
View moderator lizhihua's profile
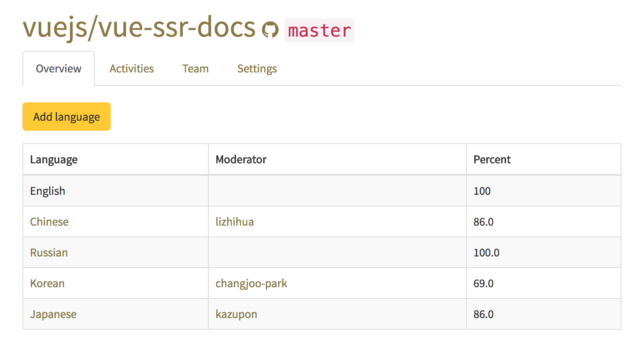(235, 222)
